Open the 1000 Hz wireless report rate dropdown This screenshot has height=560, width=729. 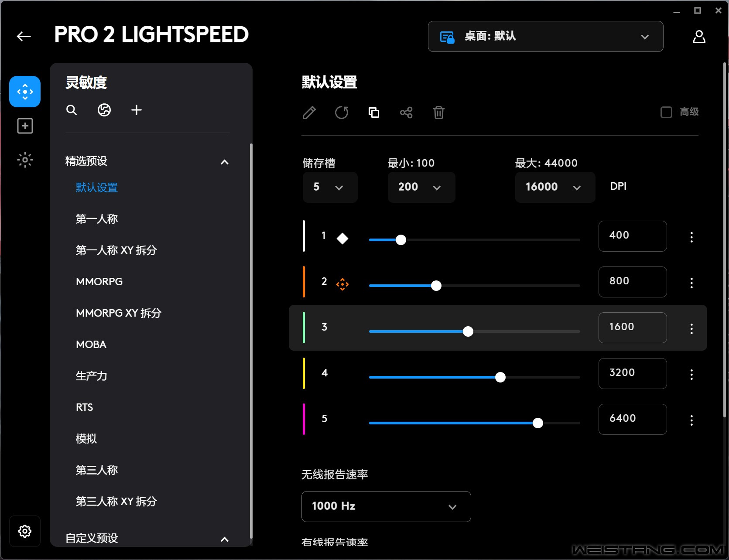pyautogui.click(x=386, y=506)
